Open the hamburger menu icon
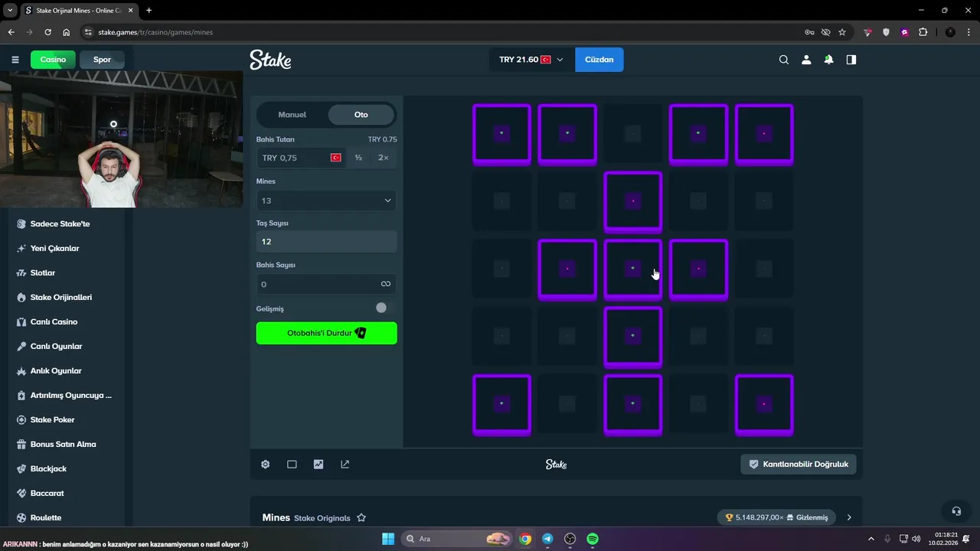The height and width of the screenshot is (551, 980). tap(15, 60)
